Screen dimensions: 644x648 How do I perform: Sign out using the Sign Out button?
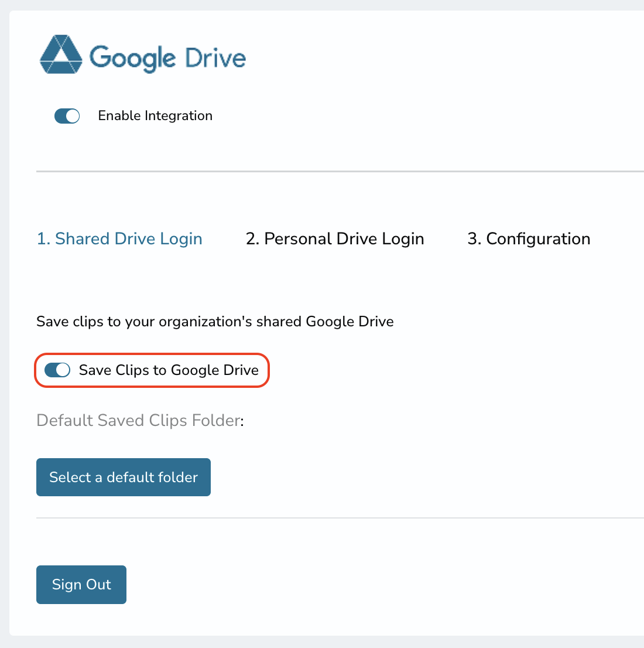(x=81, y=585)
